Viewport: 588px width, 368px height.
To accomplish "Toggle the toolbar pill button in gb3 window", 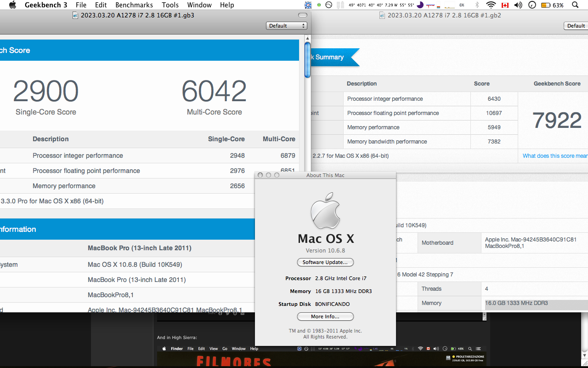I will [302, 15].
